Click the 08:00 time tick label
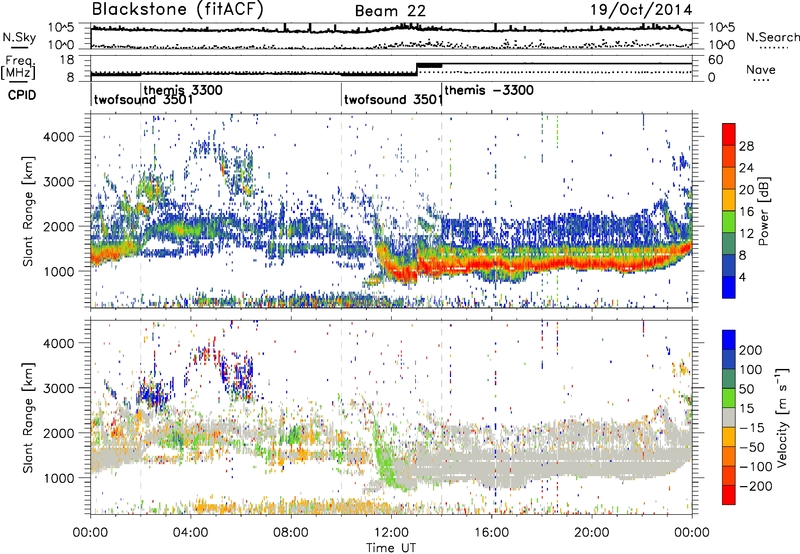 pos(291,533)
